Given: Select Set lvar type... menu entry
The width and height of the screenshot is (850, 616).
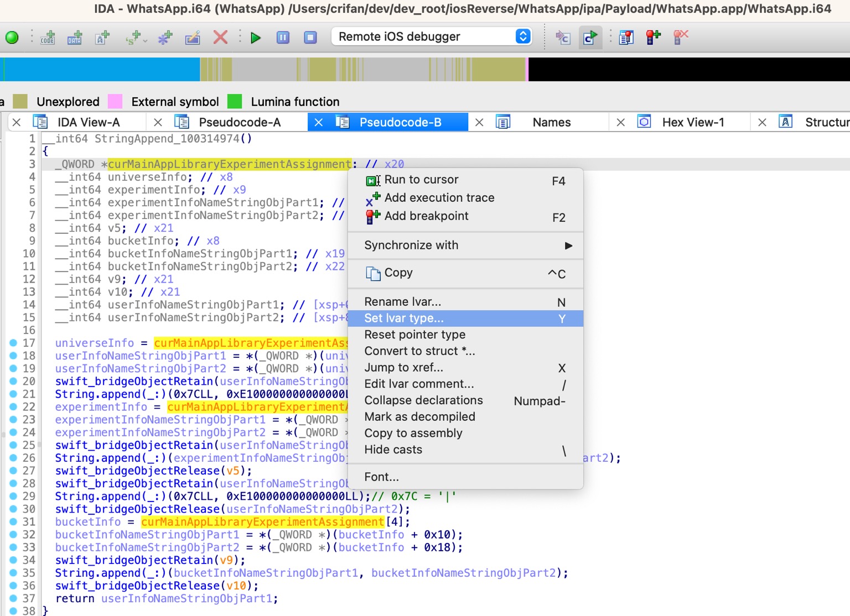Looking at the screenshot, I should point(465,319).
